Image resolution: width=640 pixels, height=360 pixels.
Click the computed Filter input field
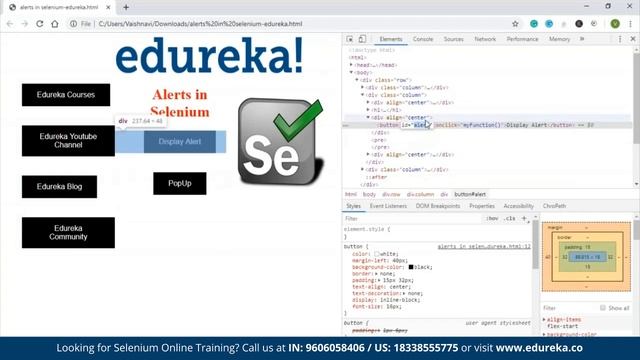coord(570,308)
